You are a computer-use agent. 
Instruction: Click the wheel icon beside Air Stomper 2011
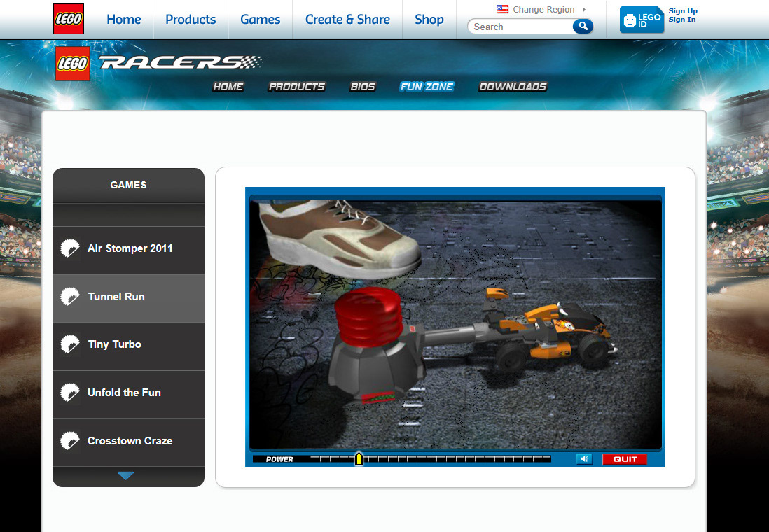pyautogui.click(x=69, y=248)
